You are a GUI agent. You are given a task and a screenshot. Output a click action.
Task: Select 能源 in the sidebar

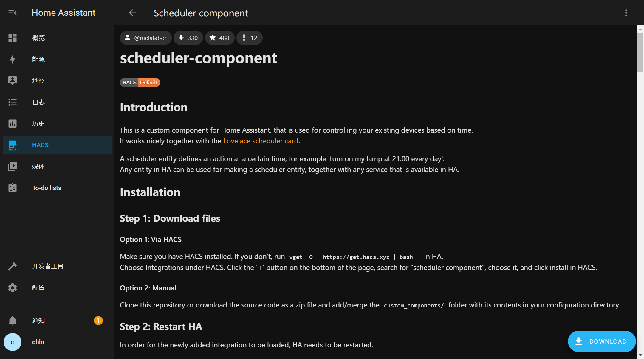tap(57, 59)
